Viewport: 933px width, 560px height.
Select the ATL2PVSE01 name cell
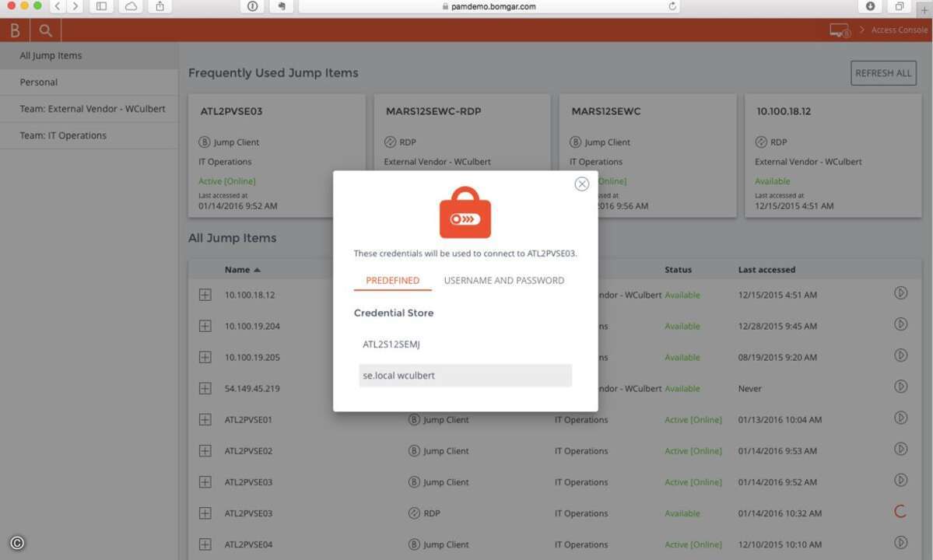[x=248, y=420]
